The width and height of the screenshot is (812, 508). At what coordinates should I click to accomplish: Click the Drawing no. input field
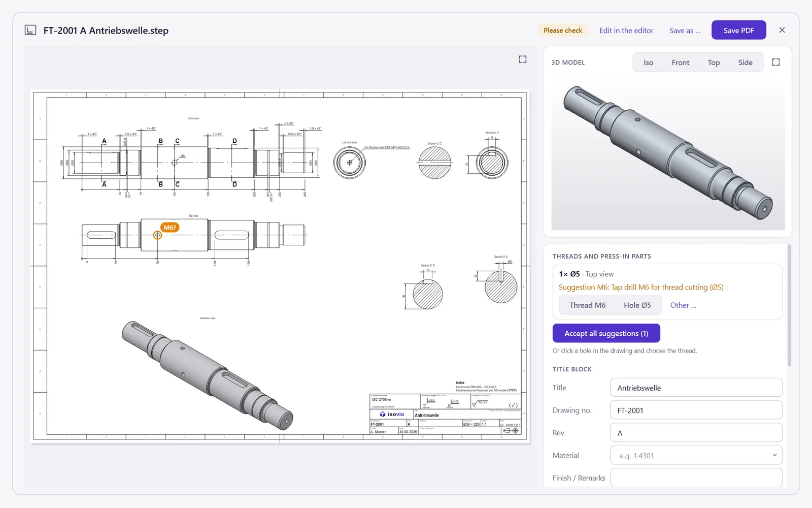click(x=696, y=410)
